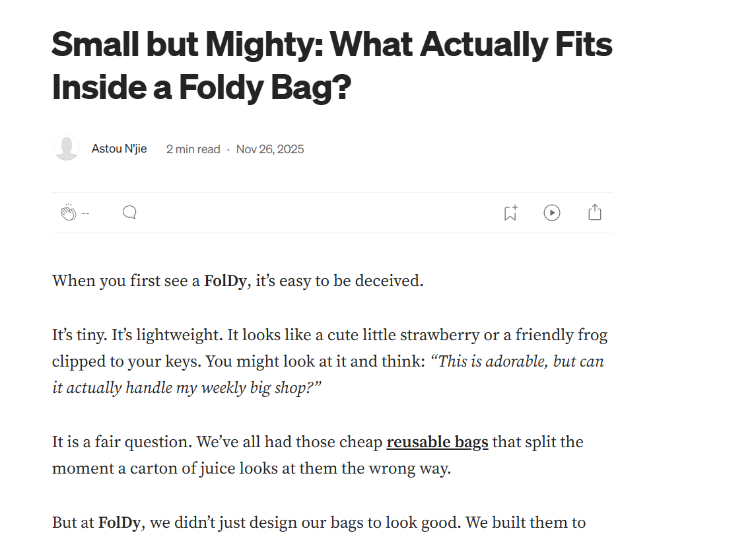756x537 pixels.
Task: Share the story using the share icon
Action: pyautogui.click(x=595, y=213)
